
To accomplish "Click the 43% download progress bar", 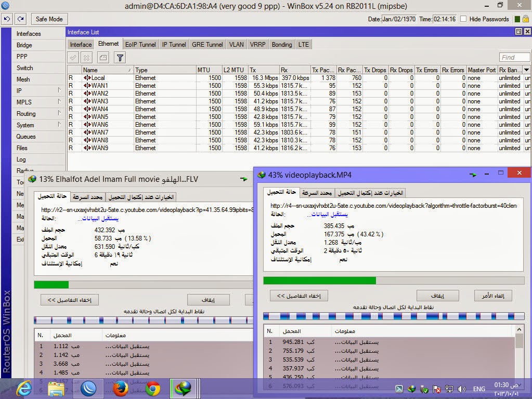I will 394,281.
